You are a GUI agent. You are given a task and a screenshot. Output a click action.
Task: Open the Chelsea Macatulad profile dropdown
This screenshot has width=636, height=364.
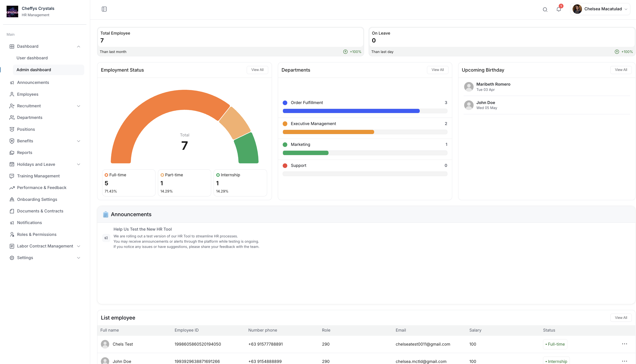(x=600, y=9)
